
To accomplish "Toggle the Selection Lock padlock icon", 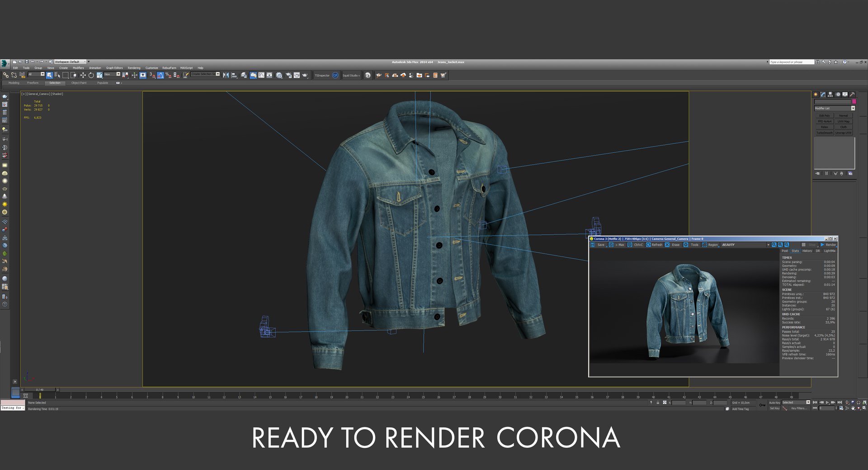I will (658, 403).
